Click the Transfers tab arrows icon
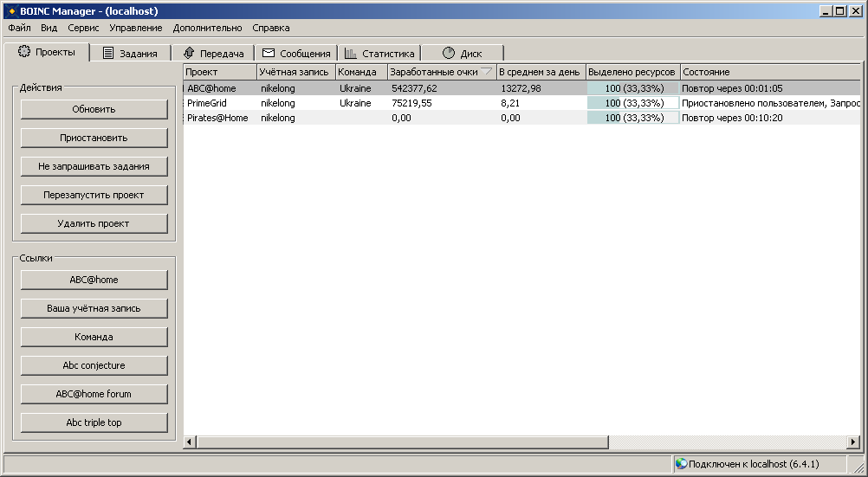Screen dimensions: 868x477 (189, 53)
